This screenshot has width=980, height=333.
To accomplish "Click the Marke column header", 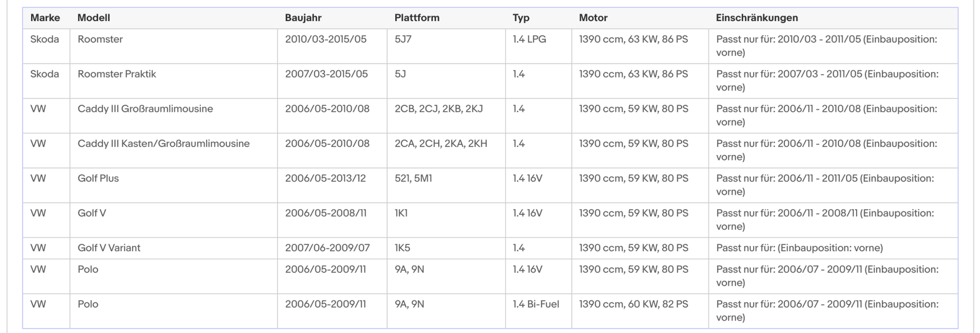I will 45,18.
